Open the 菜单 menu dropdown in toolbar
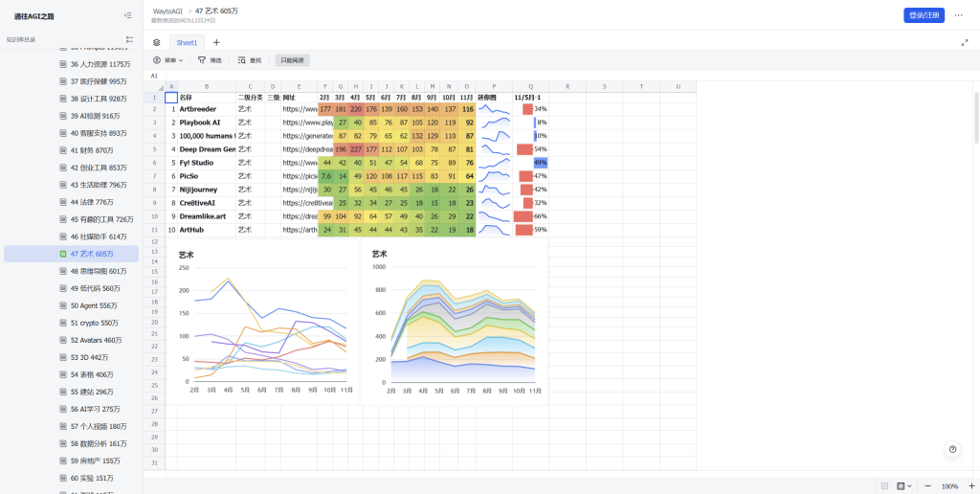The image size is (980, 494). point(168,60)
